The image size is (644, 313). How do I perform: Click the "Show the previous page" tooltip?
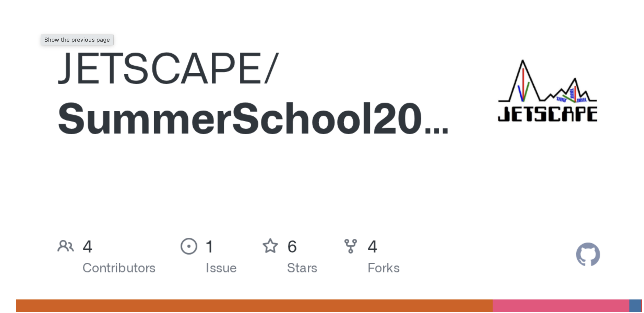[x=77, y=40]
